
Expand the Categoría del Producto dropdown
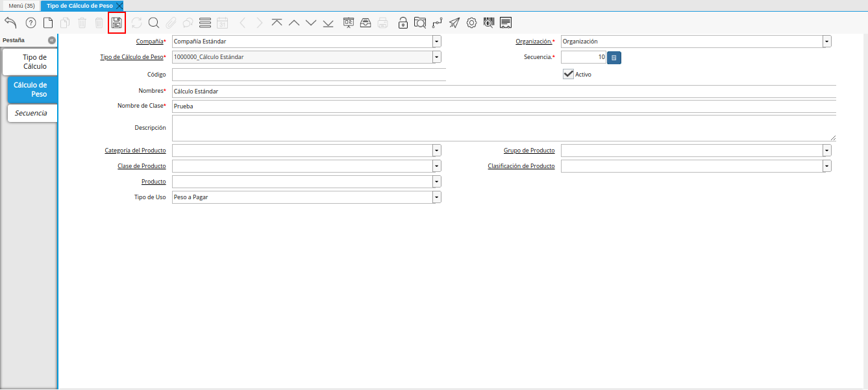(x=437, y=151)
